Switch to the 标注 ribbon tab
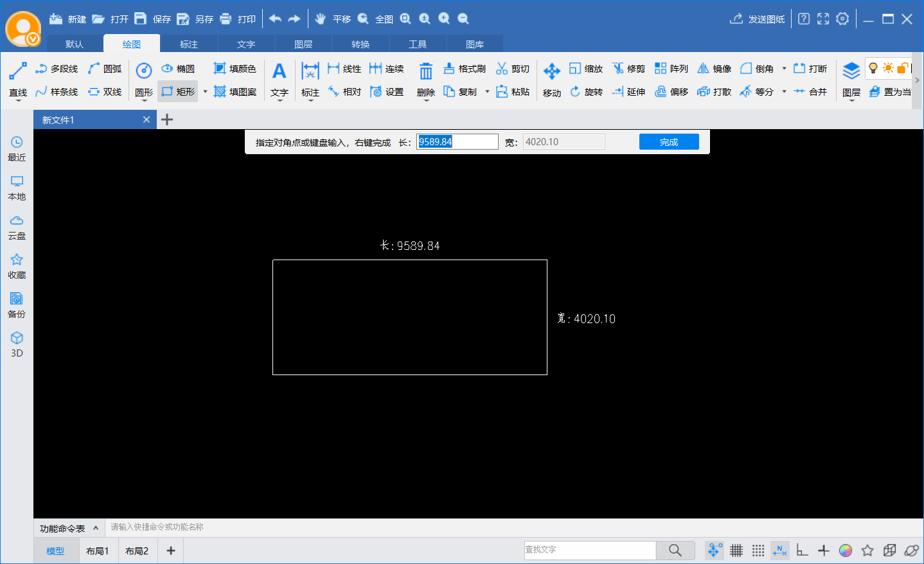Viewport: 924px width, 564px height. (x=189, y=44)
